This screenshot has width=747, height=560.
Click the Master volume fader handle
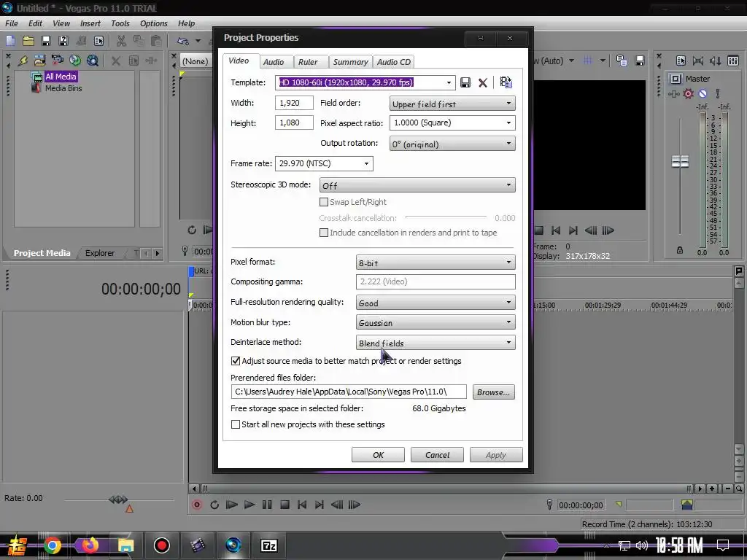(x=680, y=161)
